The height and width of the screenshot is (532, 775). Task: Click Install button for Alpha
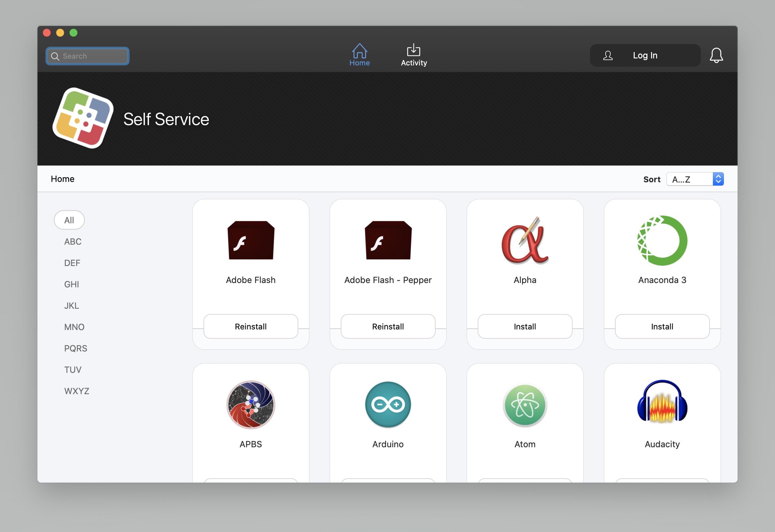tap(525, 326)
